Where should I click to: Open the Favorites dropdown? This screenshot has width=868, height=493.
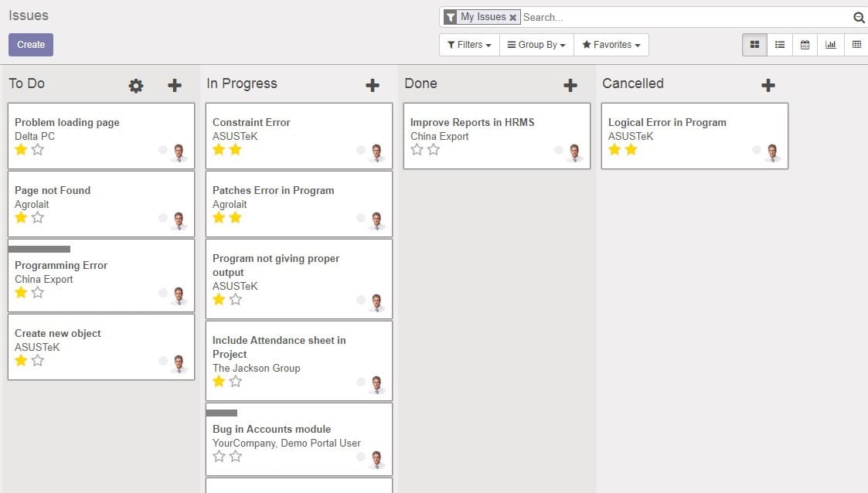[611, 45]
